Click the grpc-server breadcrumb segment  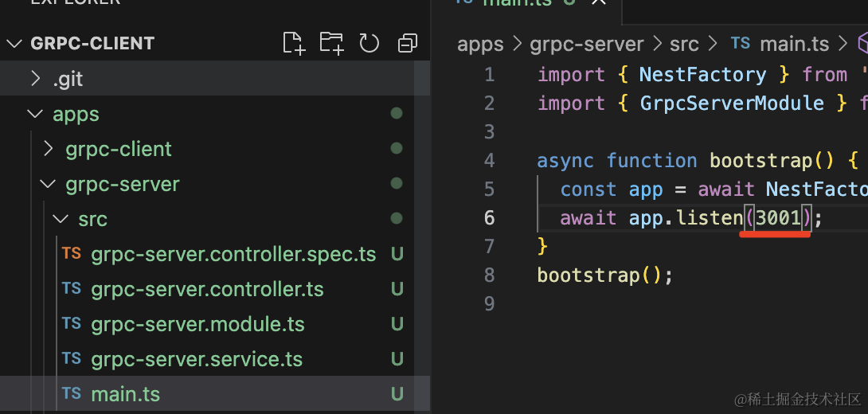(587, 44)
